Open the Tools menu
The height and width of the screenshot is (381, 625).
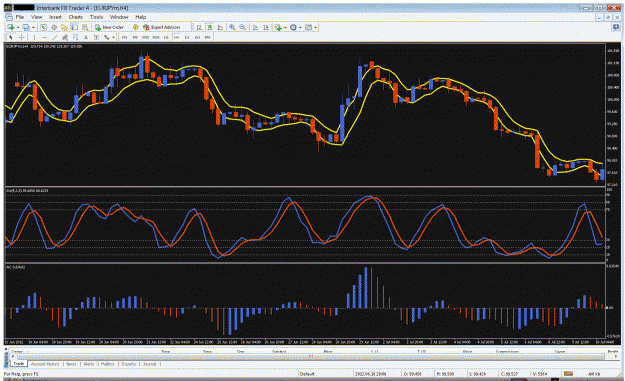[x=96, y=17]
